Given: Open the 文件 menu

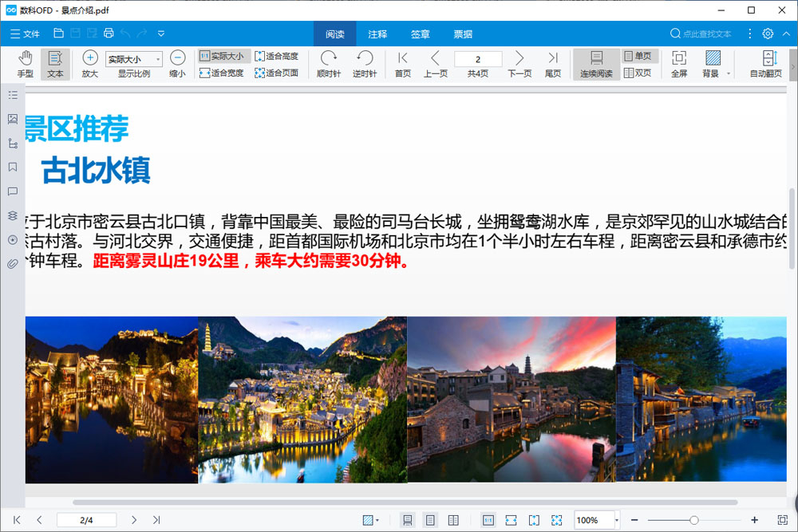Looking at the screenshot, I should (25, 34).
